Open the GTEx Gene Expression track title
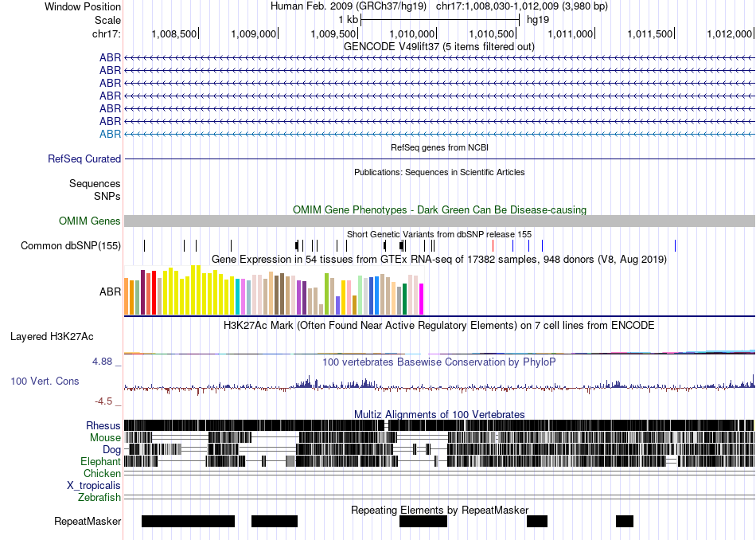This screenshot has height=540, width=756. (x=439, y=260)
